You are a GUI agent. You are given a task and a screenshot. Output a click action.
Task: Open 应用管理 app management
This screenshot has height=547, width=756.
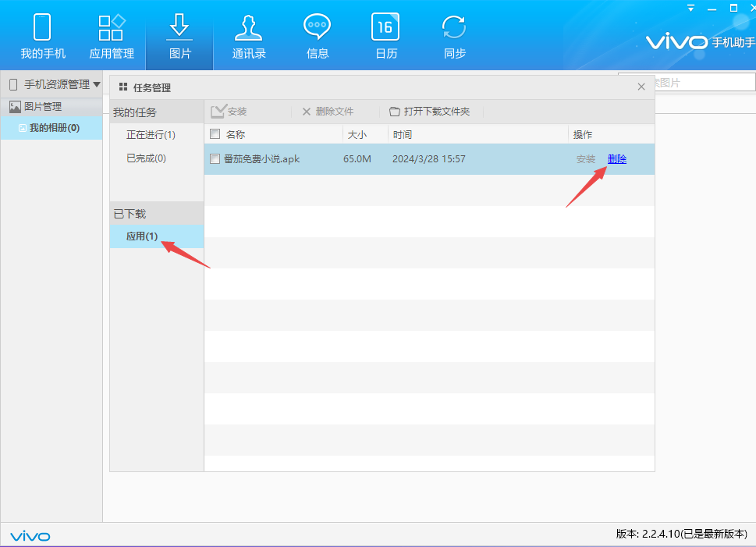click(x=112, y=36)
